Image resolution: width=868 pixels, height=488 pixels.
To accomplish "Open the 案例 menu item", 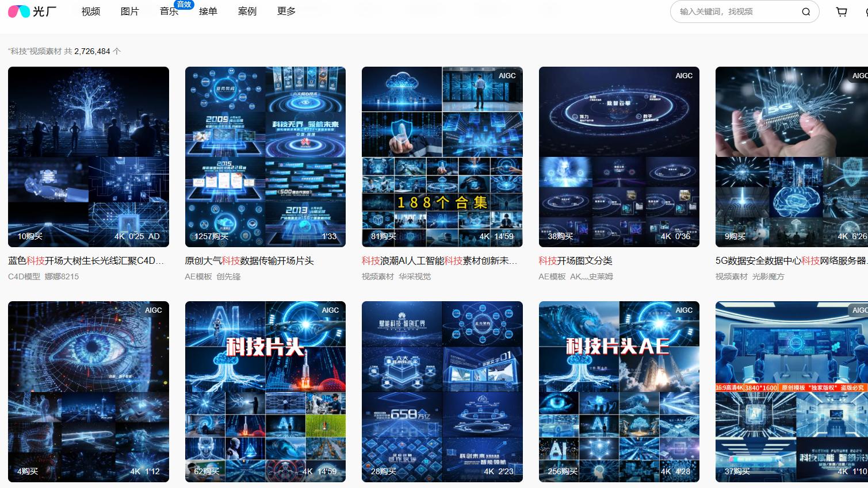I will coord(247,11).
